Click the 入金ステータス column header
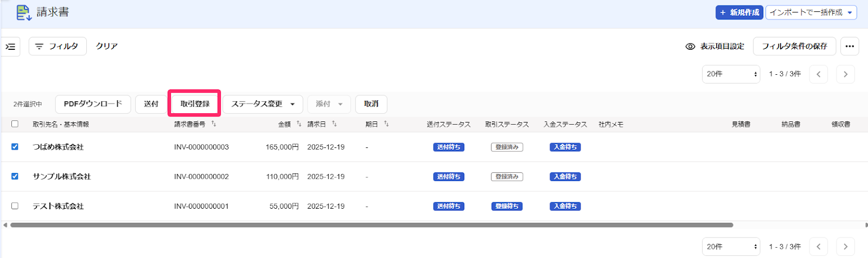 (x=565, y=124)
